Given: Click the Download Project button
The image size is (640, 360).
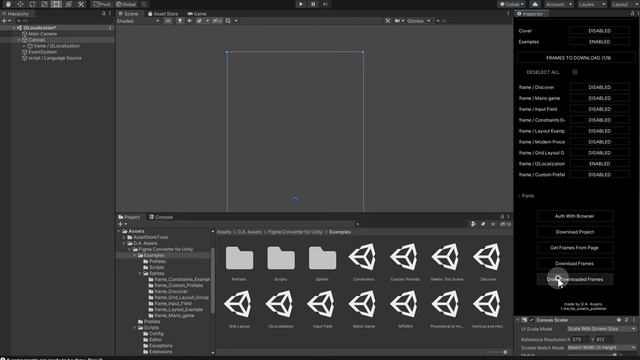Looking at the screenshot, I should [x=574, y=232].
